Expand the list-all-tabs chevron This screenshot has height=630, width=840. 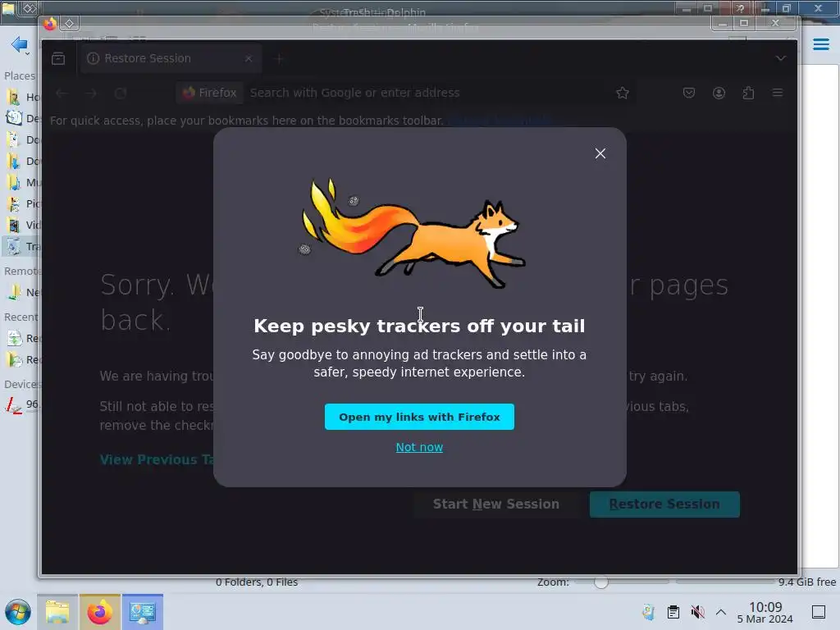tap(781, 58)
